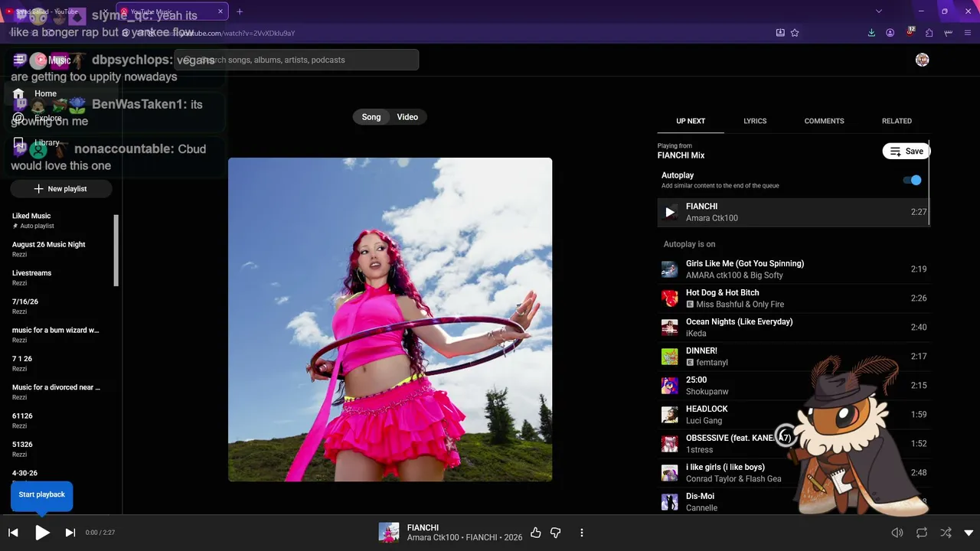
Task: Click the Amara Ctk100 artist link in player bar
Action: point(431,538)
